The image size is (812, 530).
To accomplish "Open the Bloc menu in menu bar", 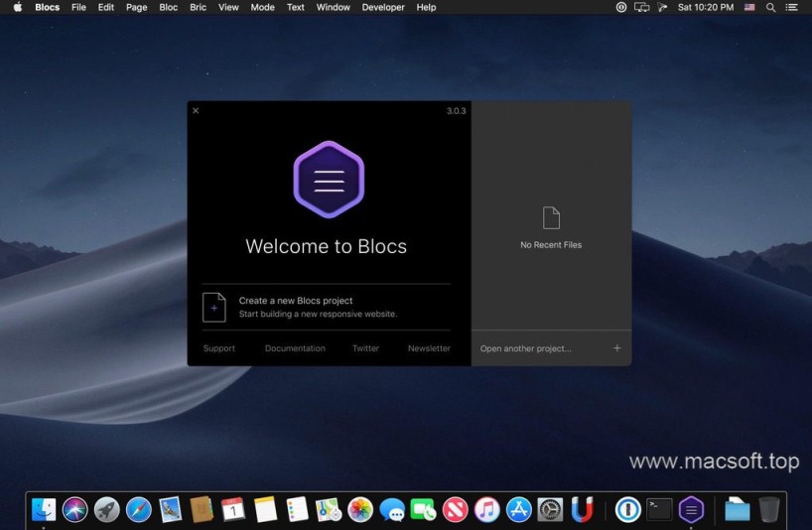I will [x=169, y=7].
